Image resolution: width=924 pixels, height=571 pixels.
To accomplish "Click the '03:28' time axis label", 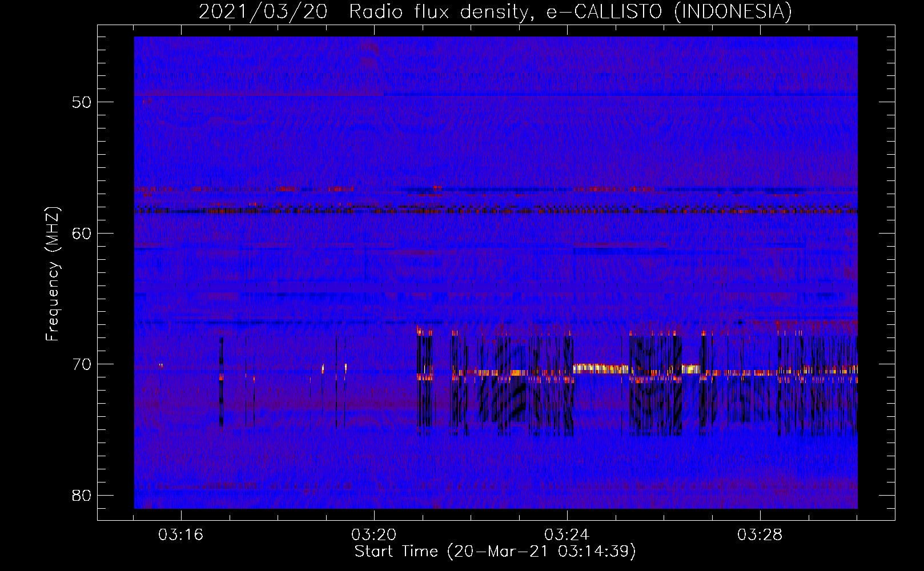I will [760, 535].
